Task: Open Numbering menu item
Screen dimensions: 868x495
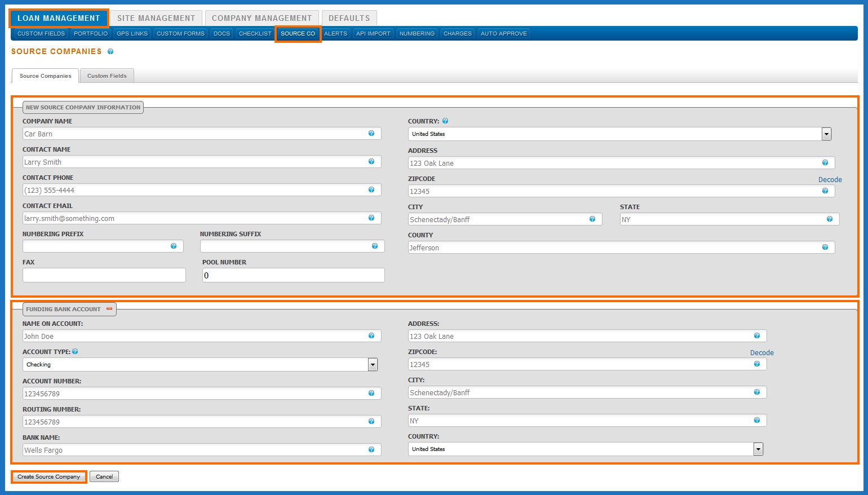Action: pyautogui.click(x=417, y=34)
